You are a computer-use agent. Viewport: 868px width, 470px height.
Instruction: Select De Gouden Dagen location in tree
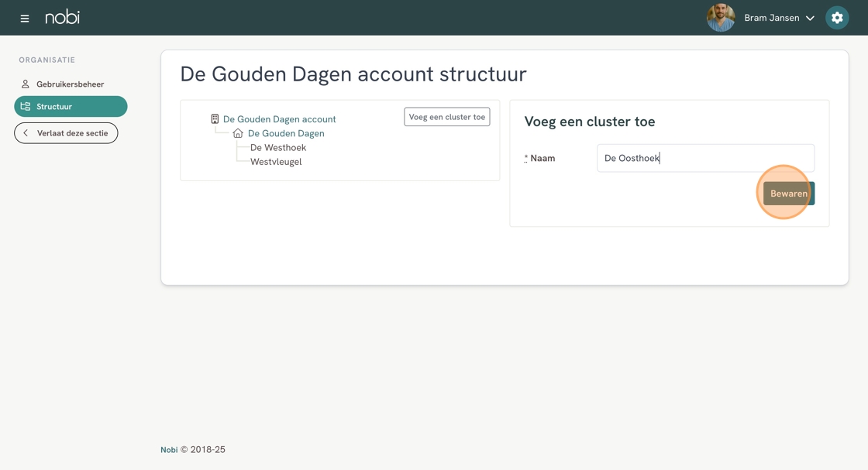(286, 133)
